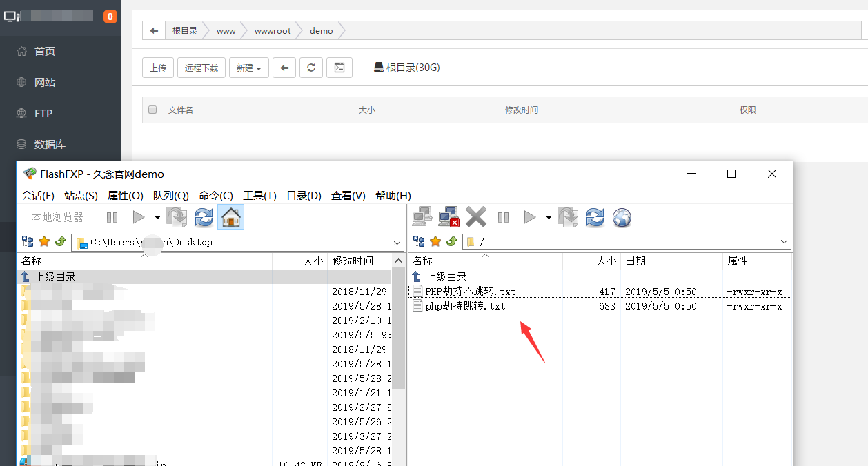Open the terminal icon in web panel toolbar

pos(339,68)
